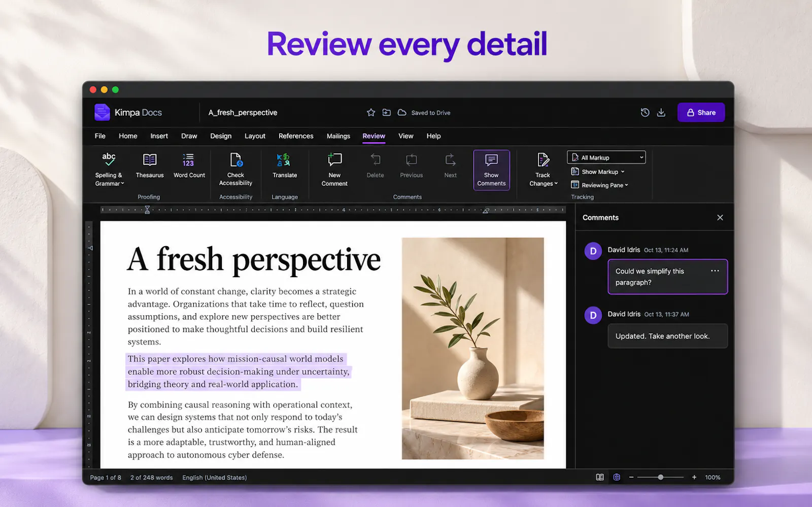Screen dimensions: 812x507
Task: Click the 'Saved to Drive' status text
Action: [431, 113]
